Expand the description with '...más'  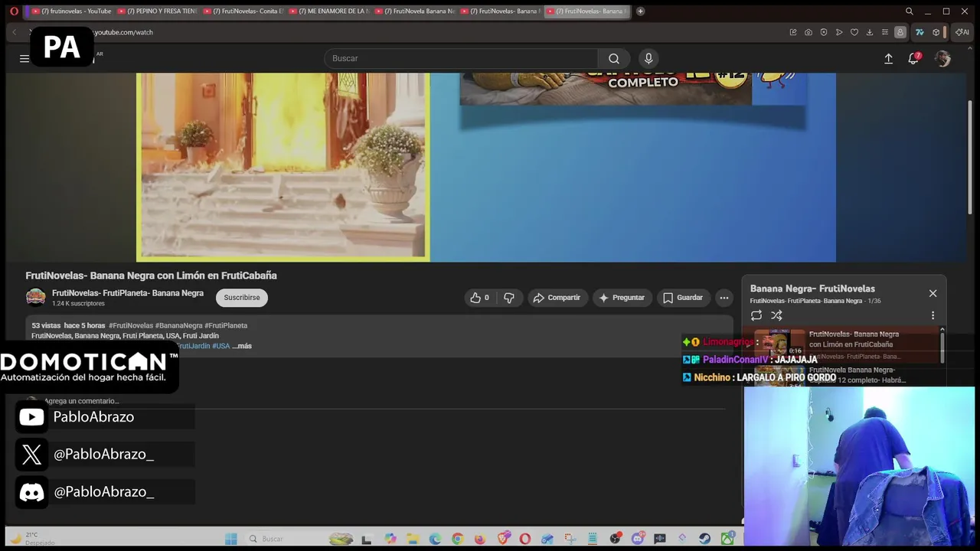pos(242,346)
